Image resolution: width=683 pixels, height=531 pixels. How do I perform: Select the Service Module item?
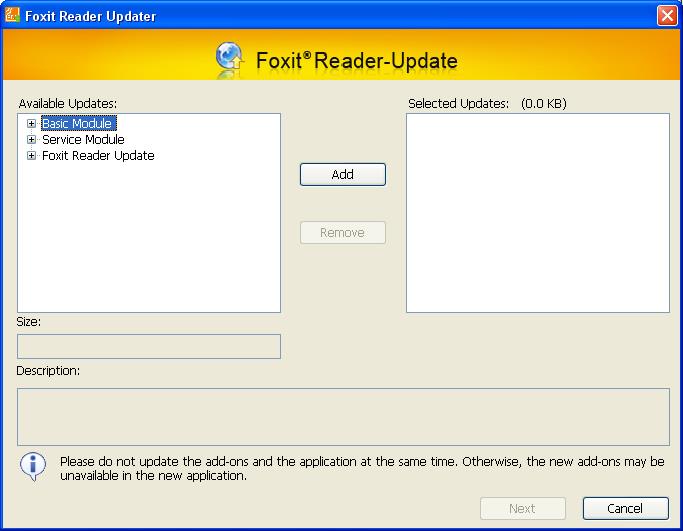click(83, 140)
